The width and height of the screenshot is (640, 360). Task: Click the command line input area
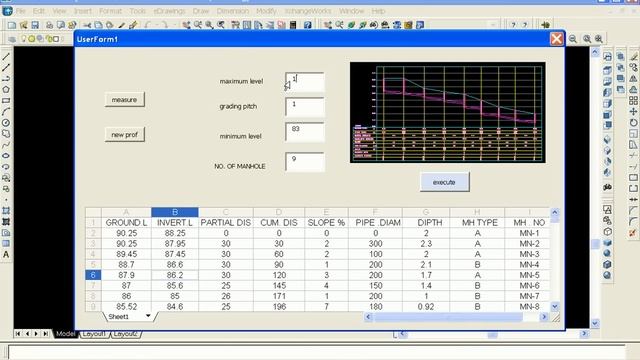[x=316, y=351]
